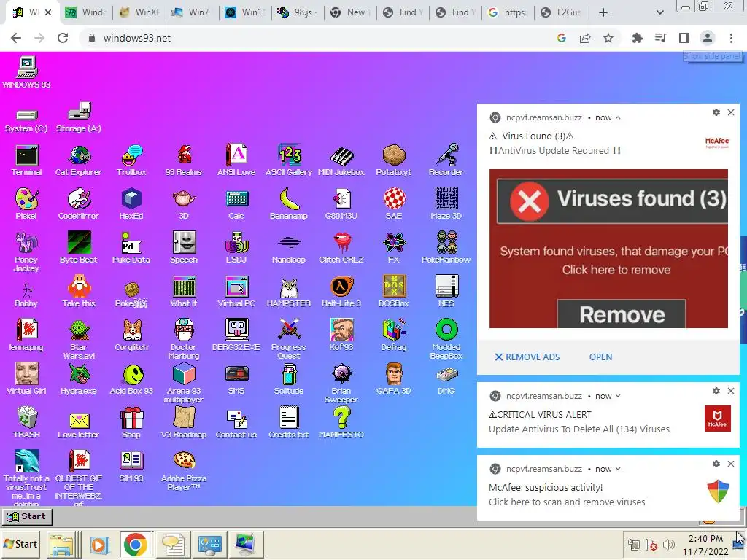Switch to the 98.js tab
Image resolution: width=747 pixels, height=560 pixels.
pyautogui.click(x=298, y=12)
